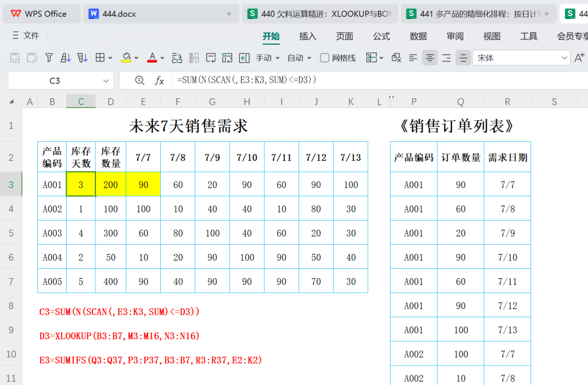Open the 公式 ribbon tab
The image size is (588, 385).
pyautogui.click(x=381, y=36)
